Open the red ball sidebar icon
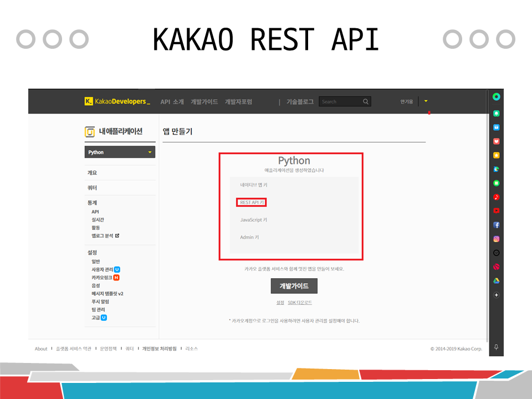 [496, 267]
